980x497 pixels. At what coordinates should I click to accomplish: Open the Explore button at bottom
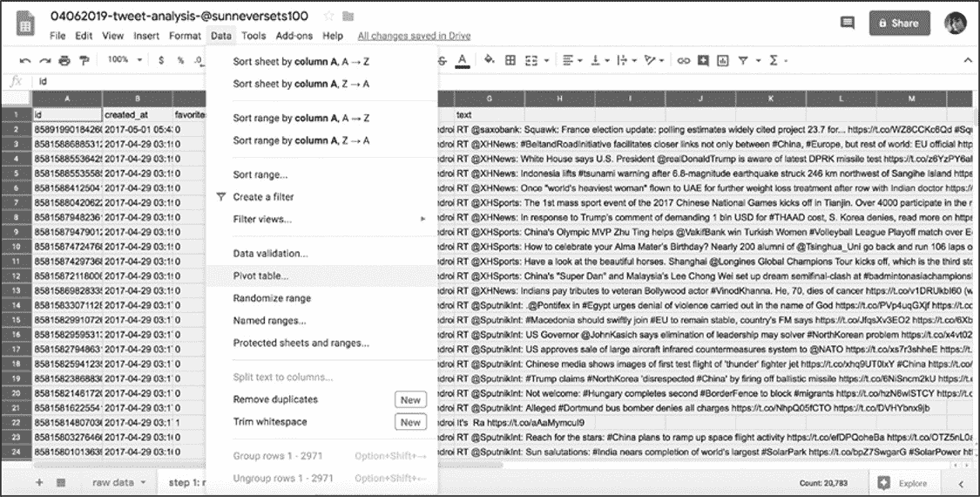(903, 482)
